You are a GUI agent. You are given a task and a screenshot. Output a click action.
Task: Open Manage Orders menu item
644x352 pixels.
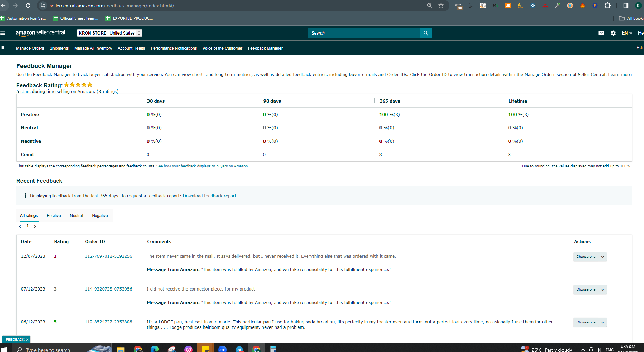[30, 48]
